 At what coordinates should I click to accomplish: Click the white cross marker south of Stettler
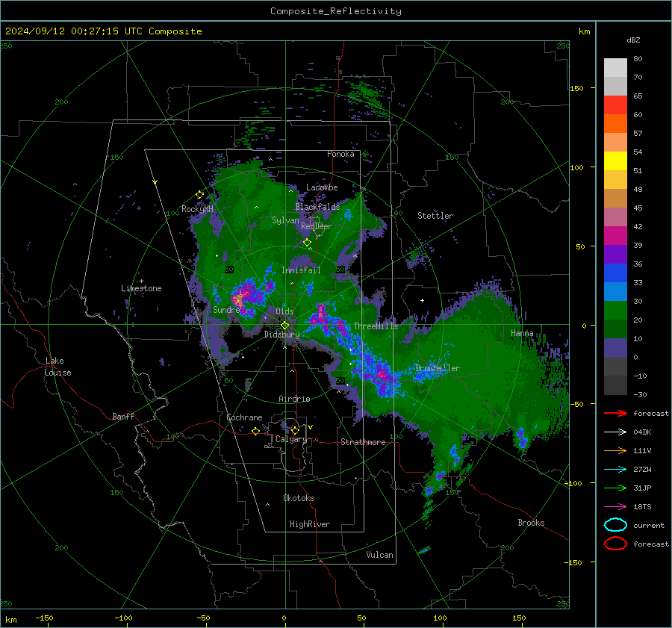422,300
